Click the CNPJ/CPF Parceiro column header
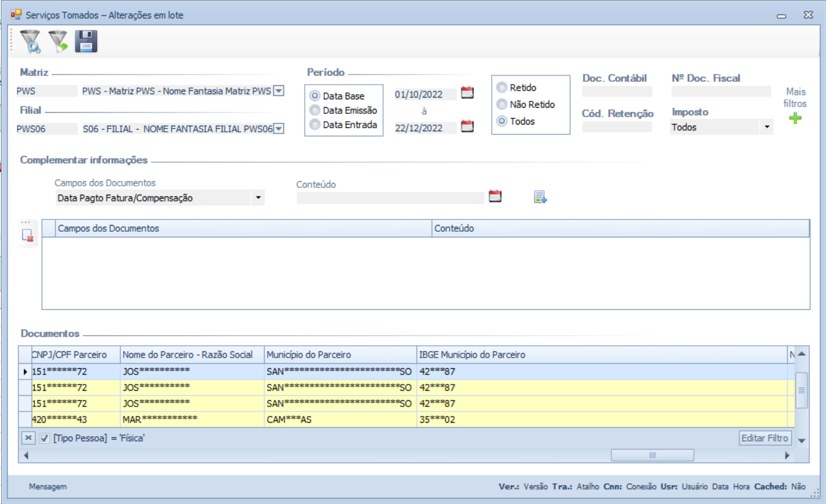The width and height of the screenshot is (826, 504). [70, 355]
